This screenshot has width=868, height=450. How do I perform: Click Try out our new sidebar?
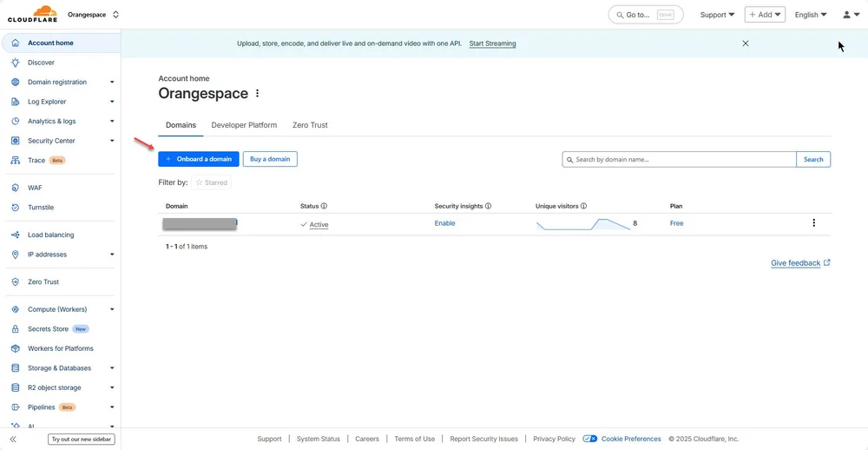pos(82,440)
